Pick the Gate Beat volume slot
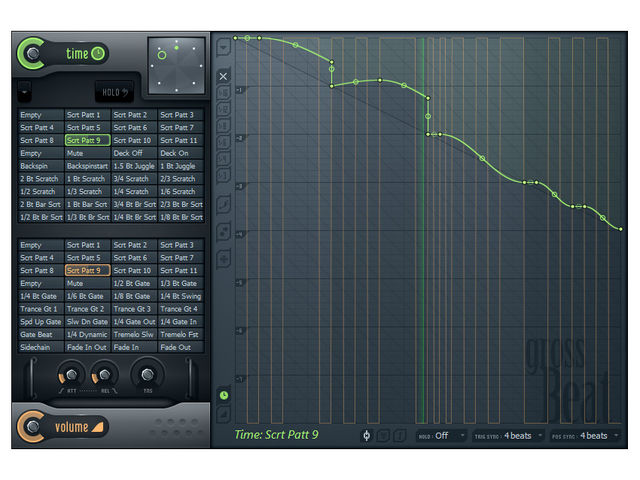This screenshot has width=640, height=480. tap(41, 334)
